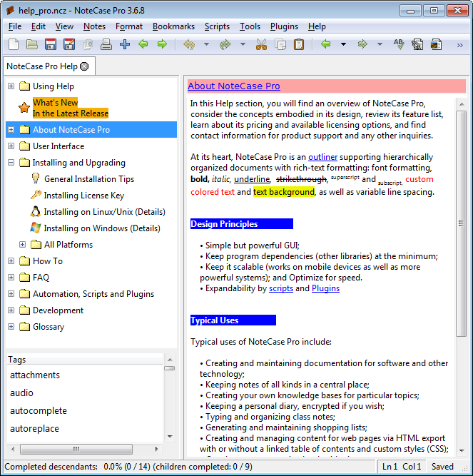Select What's New In the Latest Release note
This screenshot has width=473, height=476.
tap(71, 108)
